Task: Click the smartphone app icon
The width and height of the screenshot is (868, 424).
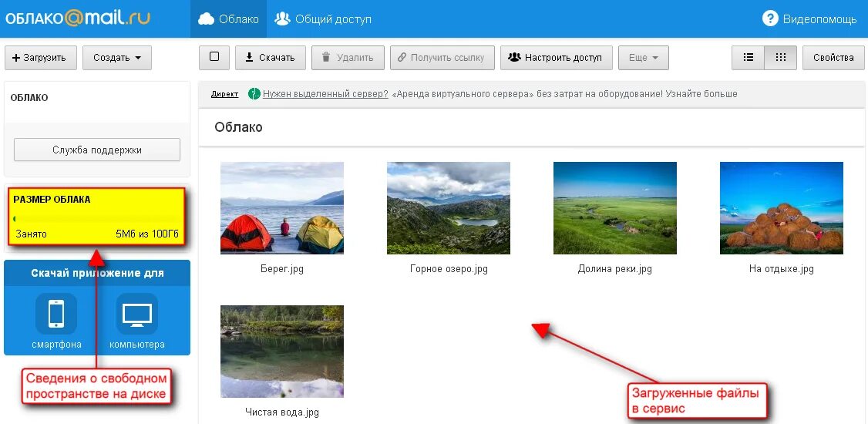Action: 56,314
